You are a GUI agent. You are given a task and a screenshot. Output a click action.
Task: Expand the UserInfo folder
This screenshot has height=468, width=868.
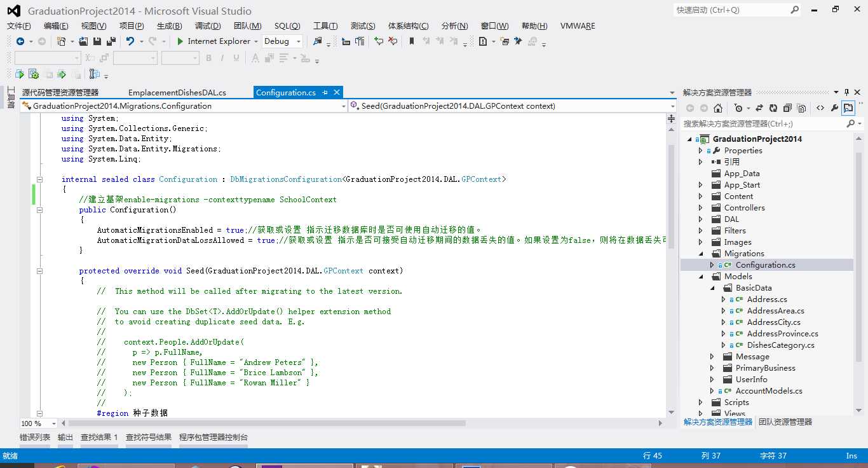712,380
